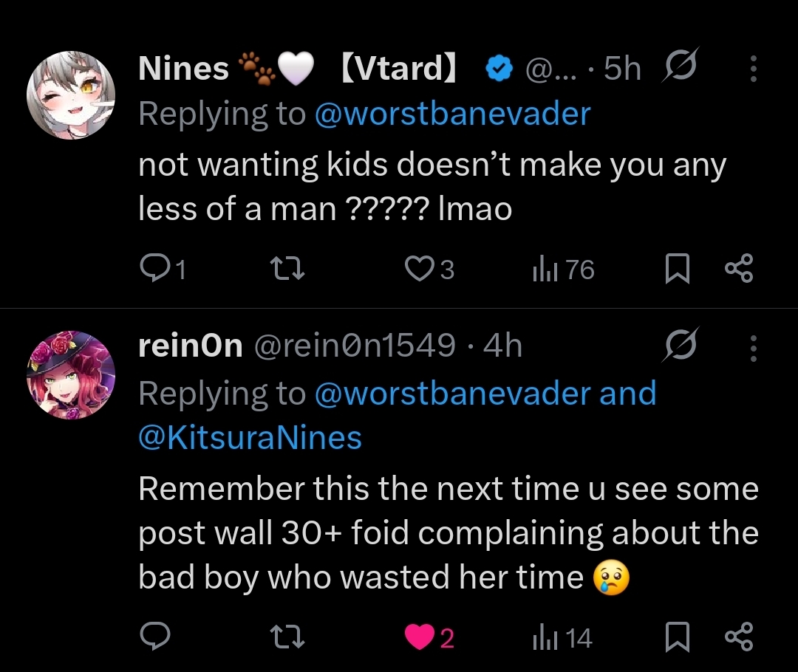Screen dimensions: 798x672
Task: Bookmark the Nines tweet
Action: [676, 270]
